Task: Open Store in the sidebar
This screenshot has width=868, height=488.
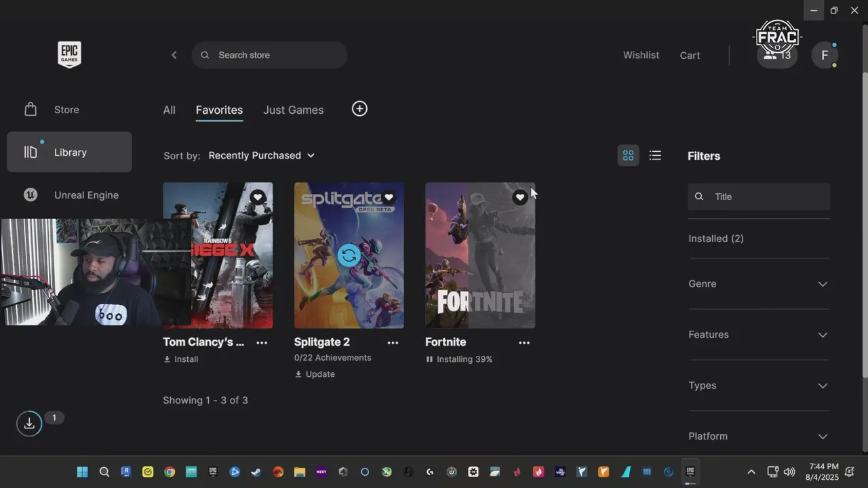Action: pyautogui.click(x=69, y=109)
